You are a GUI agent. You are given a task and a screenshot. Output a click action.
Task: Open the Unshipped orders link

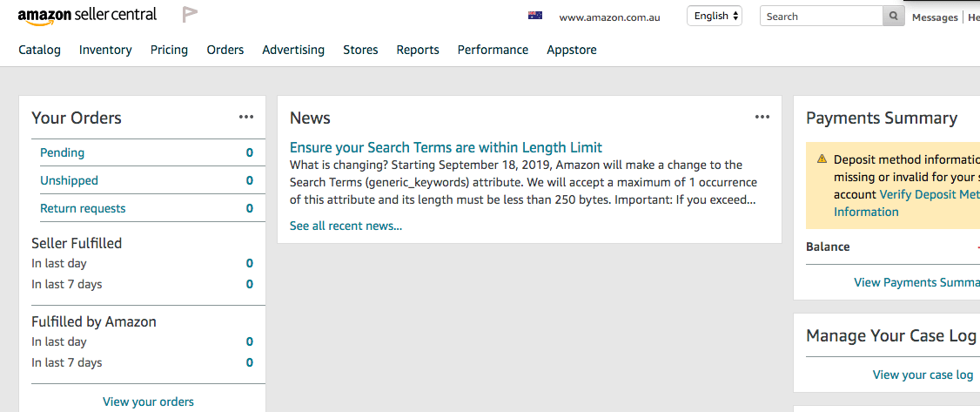pos(69,180)
